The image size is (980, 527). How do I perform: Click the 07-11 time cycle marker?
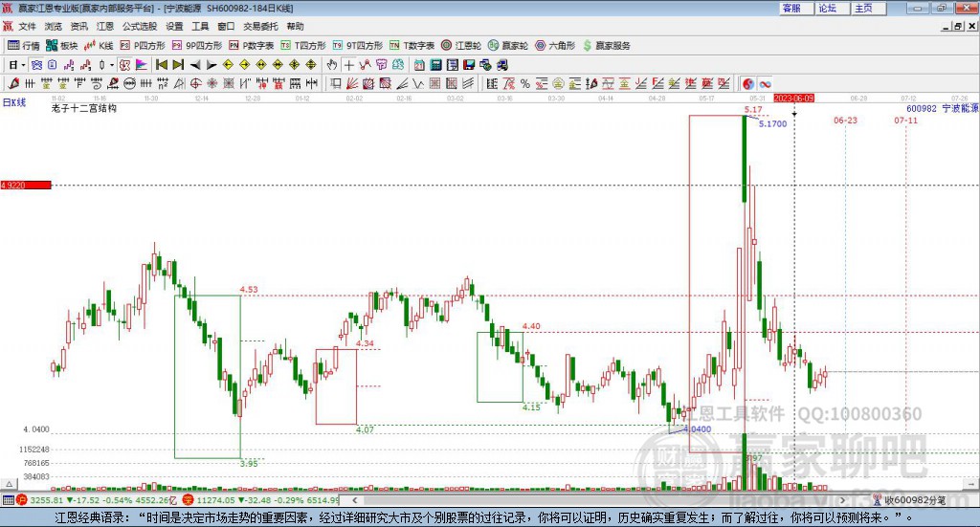[x=905, y=120]
